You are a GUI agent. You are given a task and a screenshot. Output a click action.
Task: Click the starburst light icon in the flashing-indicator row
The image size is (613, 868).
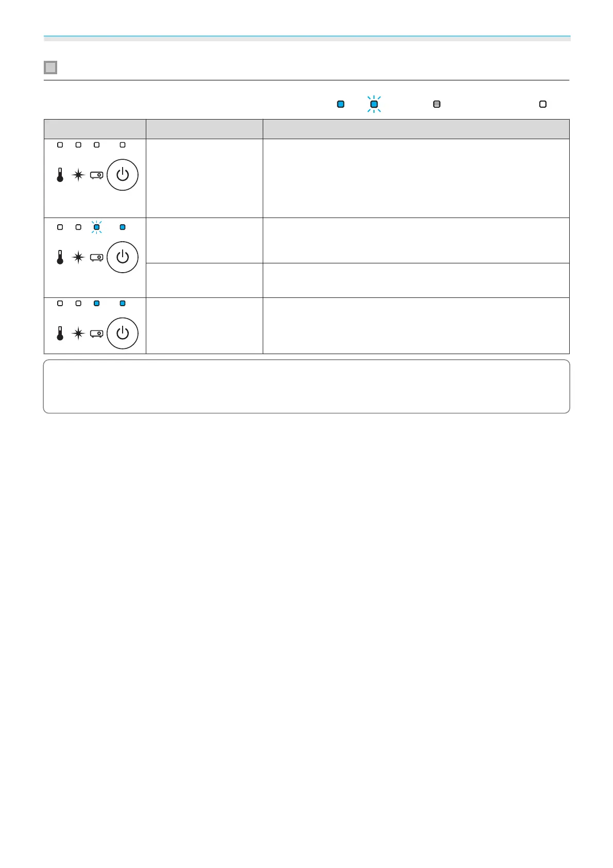click(78, 257)
